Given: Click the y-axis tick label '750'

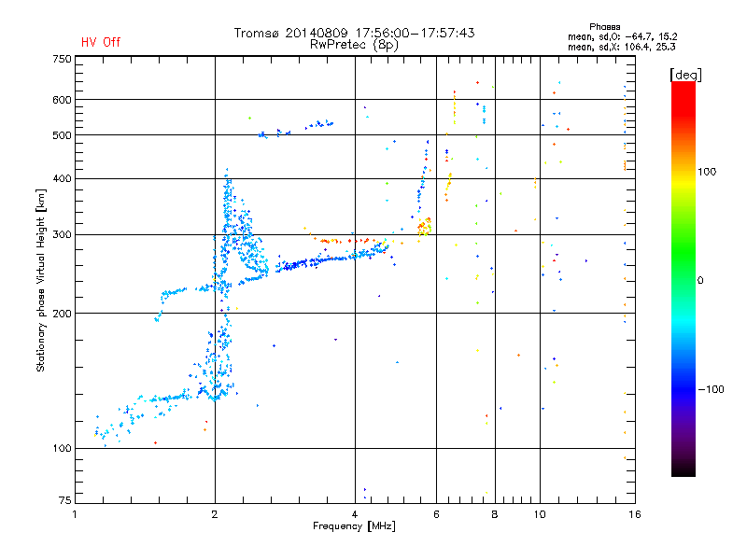Looking at the screenshot, I should click(x=62, y=59).
